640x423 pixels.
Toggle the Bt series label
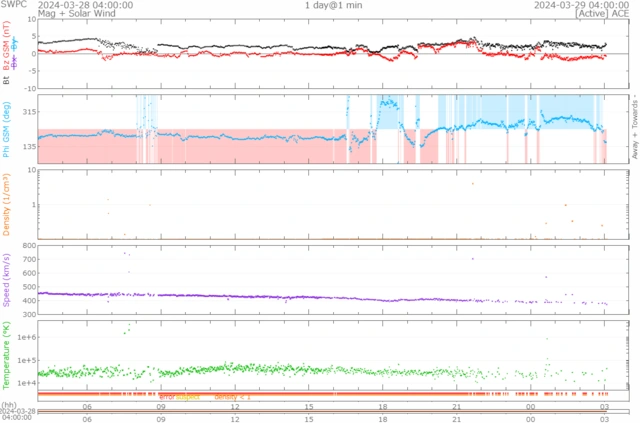pos(7,76)
